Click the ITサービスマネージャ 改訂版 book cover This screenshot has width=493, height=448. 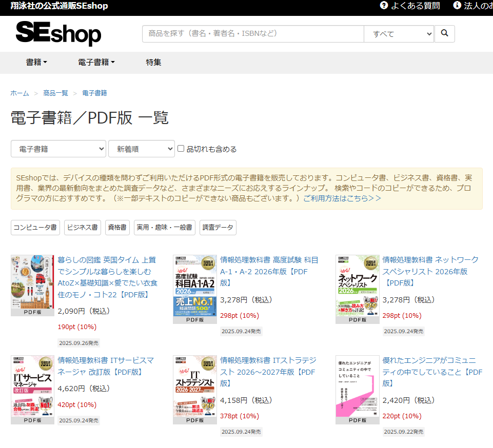tap(32, 390)
